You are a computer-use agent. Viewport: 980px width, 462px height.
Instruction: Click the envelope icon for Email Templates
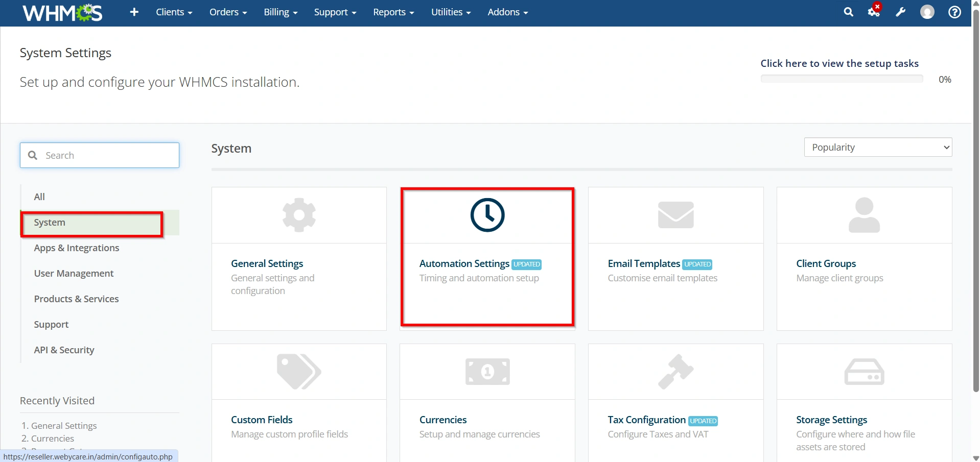[676, 215]
